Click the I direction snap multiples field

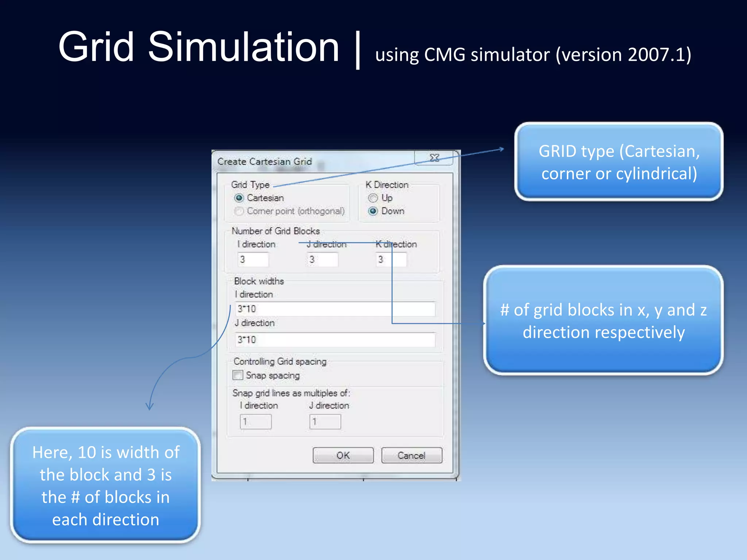(x=256, y=422)
